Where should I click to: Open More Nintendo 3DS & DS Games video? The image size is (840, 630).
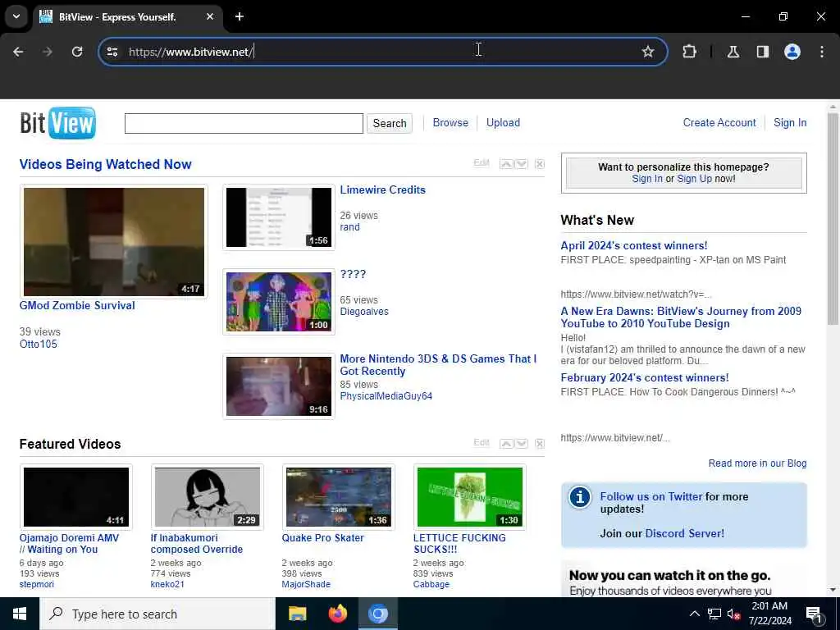438,365
